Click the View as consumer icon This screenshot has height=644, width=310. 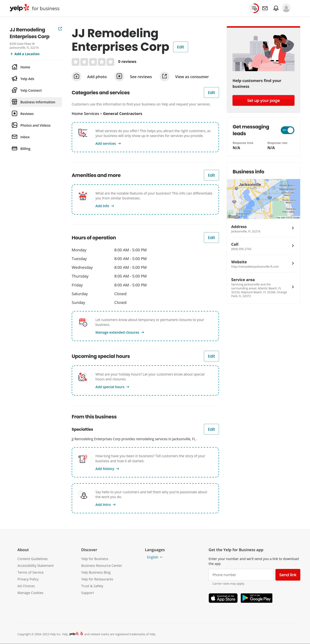pyautogui.click(x=165, y=76)
